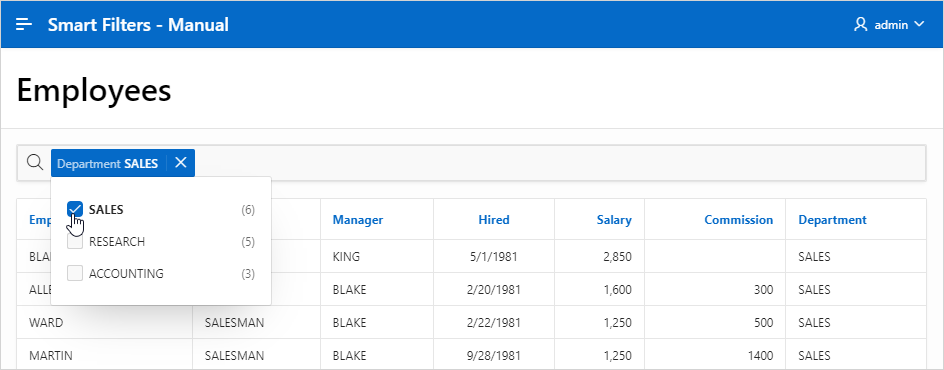This screenshot has width=944, height=370.
Task: Click the SALES count badge (6)
Action: [248, 210]
